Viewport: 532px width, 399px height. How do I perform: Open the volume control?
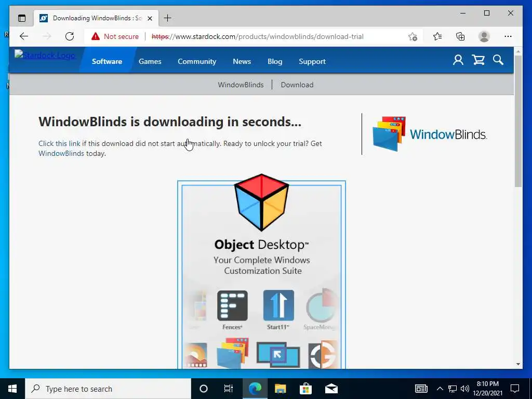pos(465,389)
